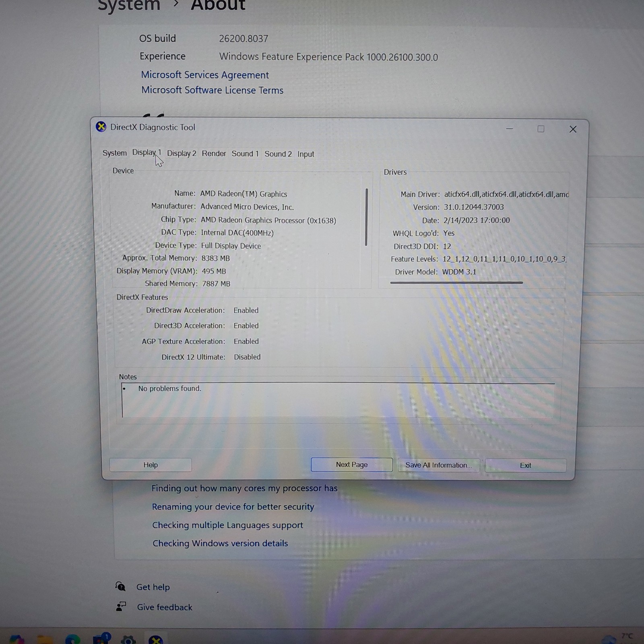The width and height of the screenshot is (644, 644).
Task: Select AGP Texture Acceleration 'Enabled' value
Action: 246,341
